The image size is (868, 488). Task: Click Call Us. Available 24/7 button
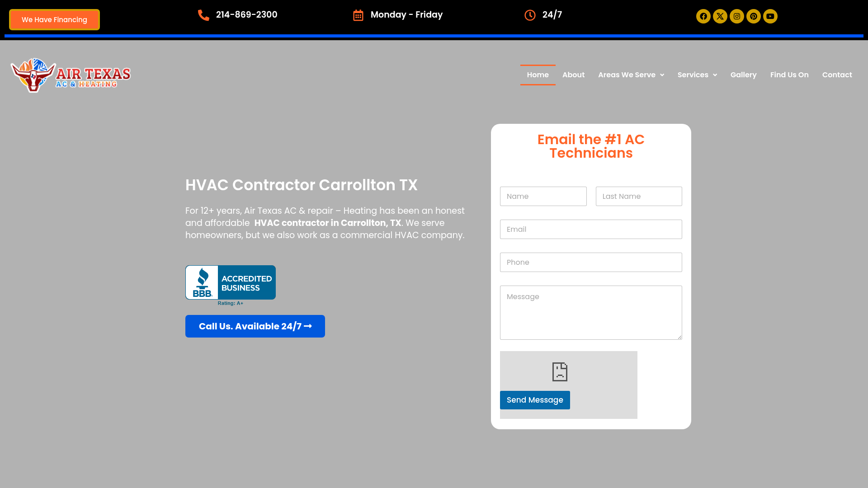pos(255,326)
